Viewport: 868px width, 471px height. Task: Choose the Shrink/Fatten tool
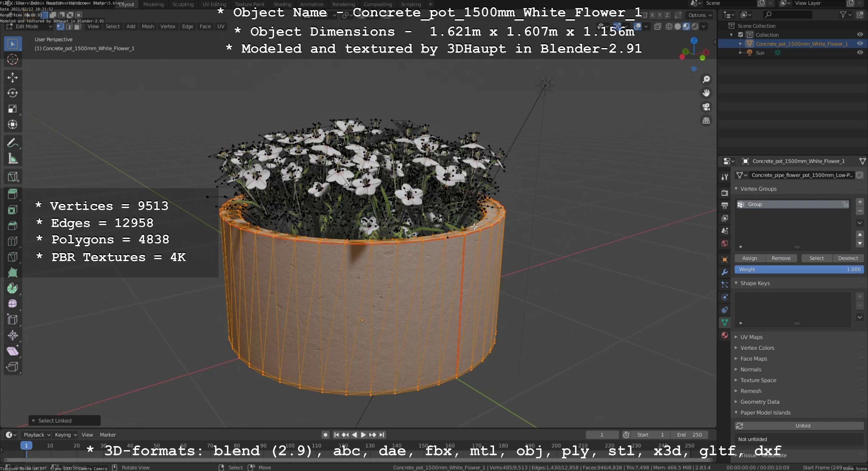tap(13, 335)
